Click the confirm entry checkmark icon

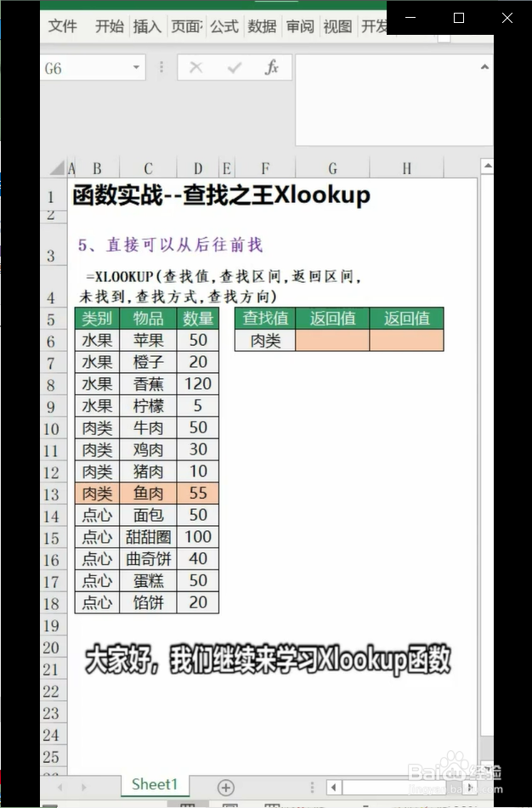click(x=234, y=67)
